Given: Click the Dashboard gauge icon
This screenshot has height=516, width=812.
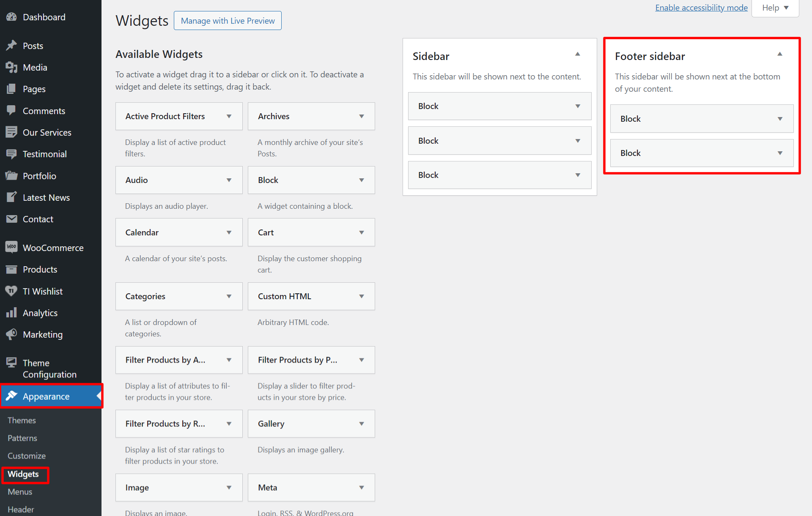Looking at the screenshot, I should pos(11,17).
